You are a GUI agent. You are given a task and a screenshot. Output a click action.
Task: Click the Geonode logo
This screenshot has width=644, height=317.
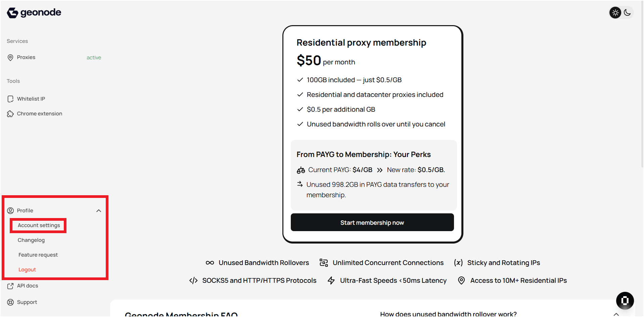tap(34, 13)
